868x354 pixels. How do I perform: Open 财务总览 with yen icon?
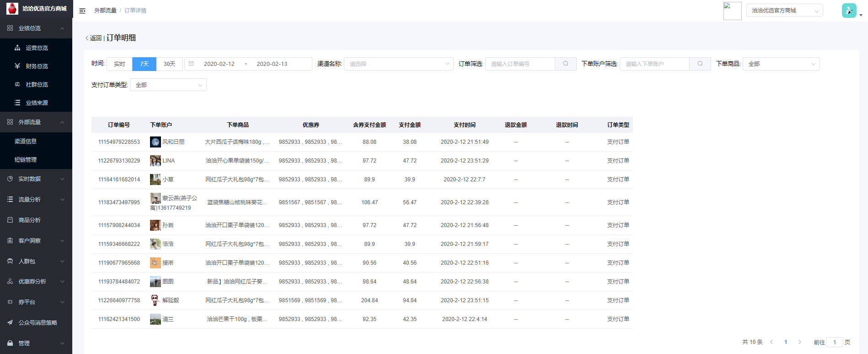(x=37, y=66)
